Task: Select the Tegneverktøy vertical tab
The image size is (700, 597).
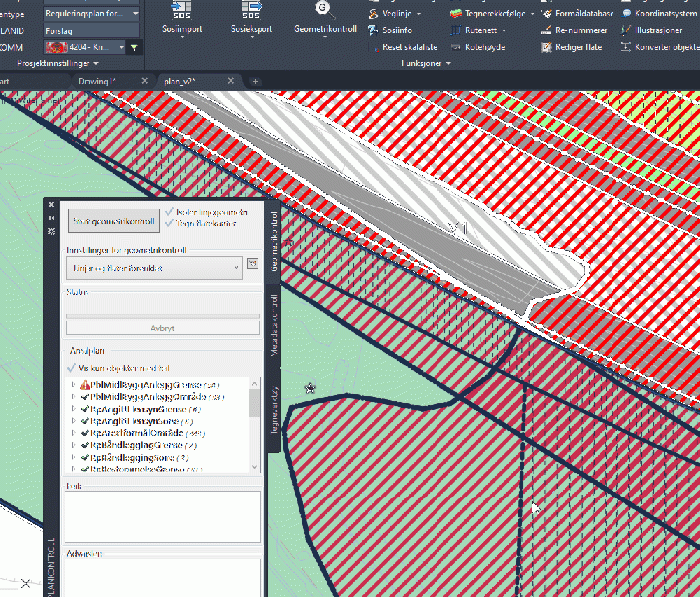Action: [274, 410]
